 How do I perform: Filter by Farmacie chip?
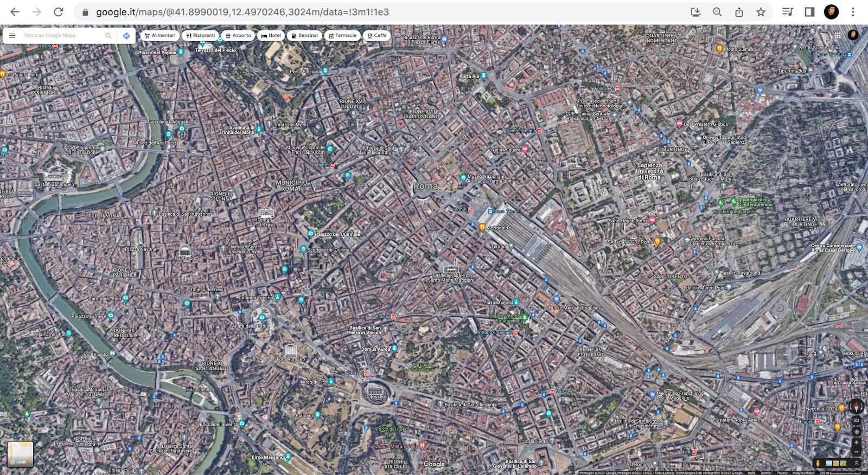point(342,36)
